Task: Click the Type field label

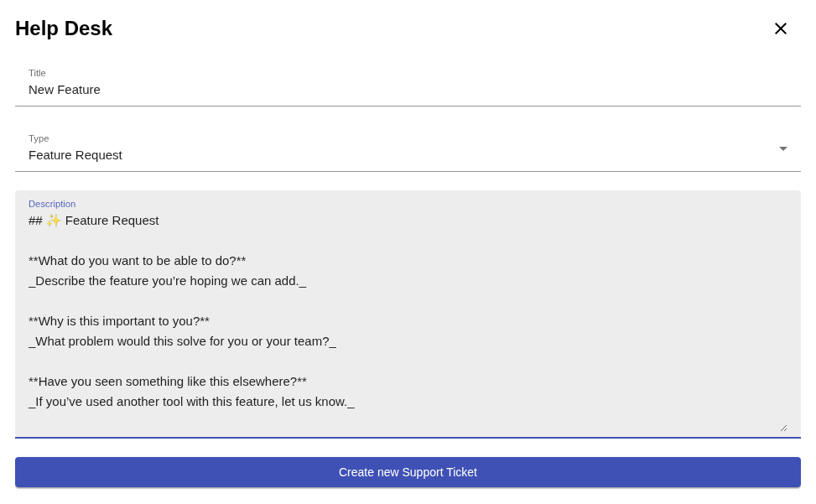Action: click(x=39, y=138)
